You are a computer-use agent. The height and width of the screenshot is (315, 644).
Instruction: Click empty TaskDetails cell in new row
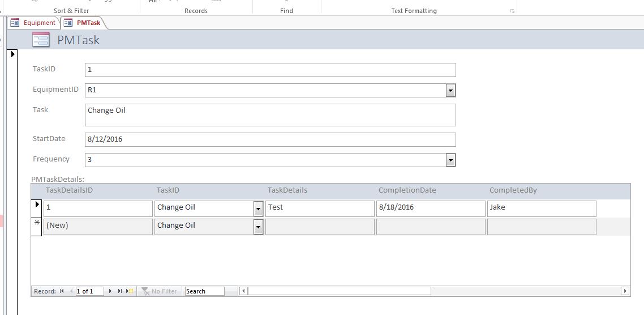320,227
